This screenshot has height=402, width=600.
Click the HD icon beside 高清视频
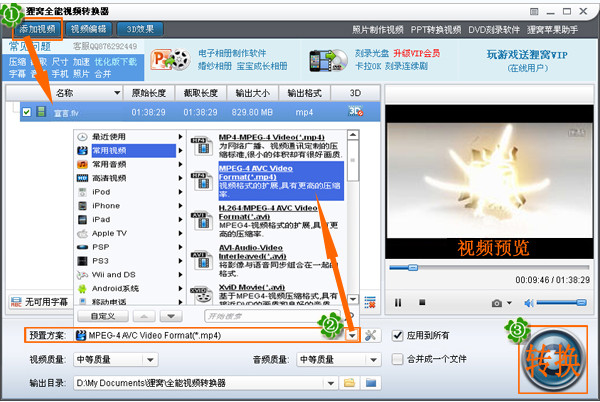[x=82, y=178]
